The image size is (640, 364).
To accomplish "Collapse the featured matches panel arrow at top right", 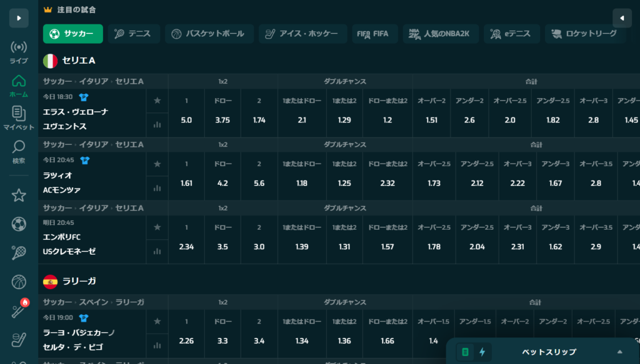I will pos(622,18).
